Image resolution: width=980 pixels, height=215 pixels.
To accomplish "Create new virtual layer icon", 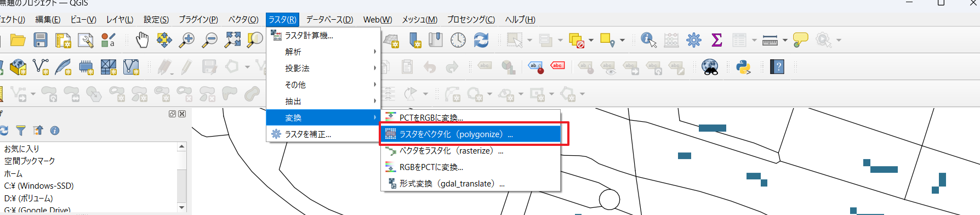I will click(131, 67).
